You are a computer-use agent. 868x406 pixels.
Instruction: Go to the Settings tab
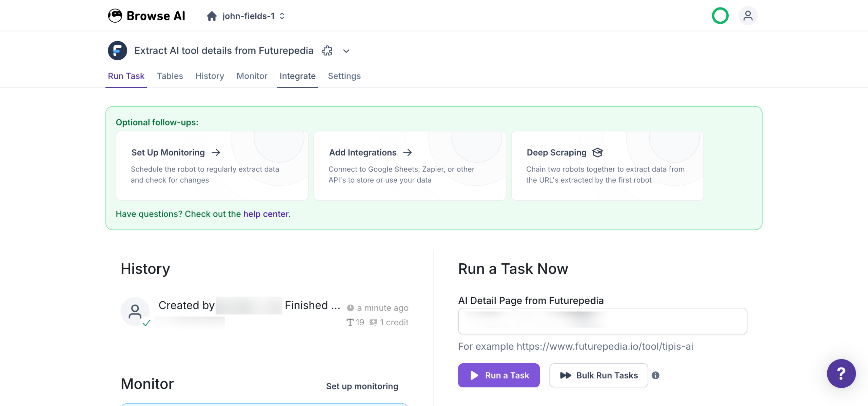344,76
